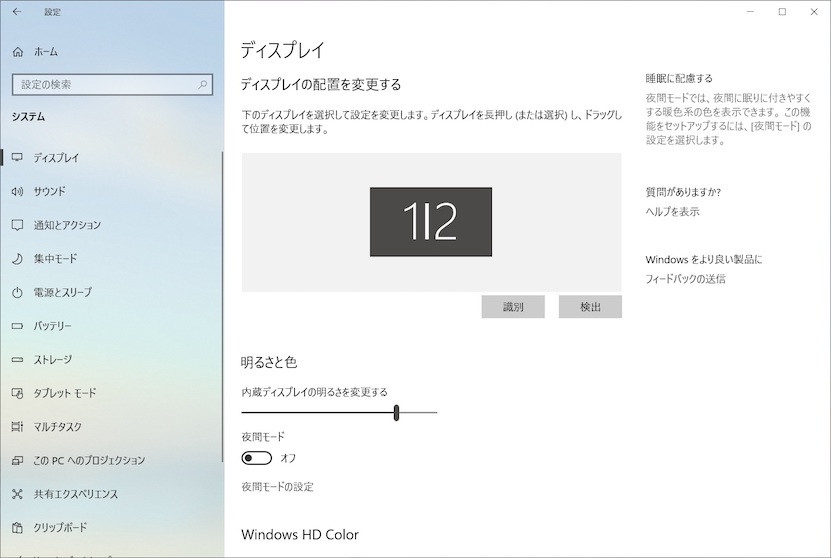Click the 共有エクスペリエンス icon
Image resolution: width=831 pixels, height=558 pixels.
tap(17, 494)
